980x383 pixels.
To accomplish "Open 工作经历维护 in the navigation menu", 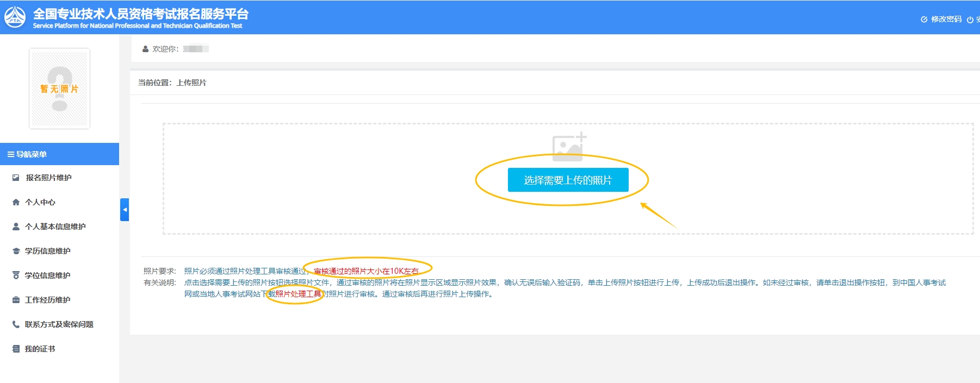I will pyautogui.click(x=47, y=300).
